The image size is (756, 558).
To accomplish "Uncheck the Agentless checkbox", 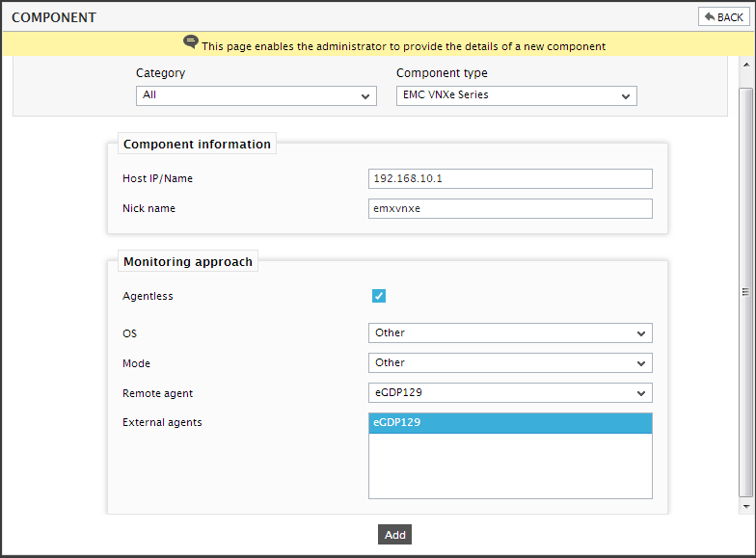I will click(x=378, y=296).
